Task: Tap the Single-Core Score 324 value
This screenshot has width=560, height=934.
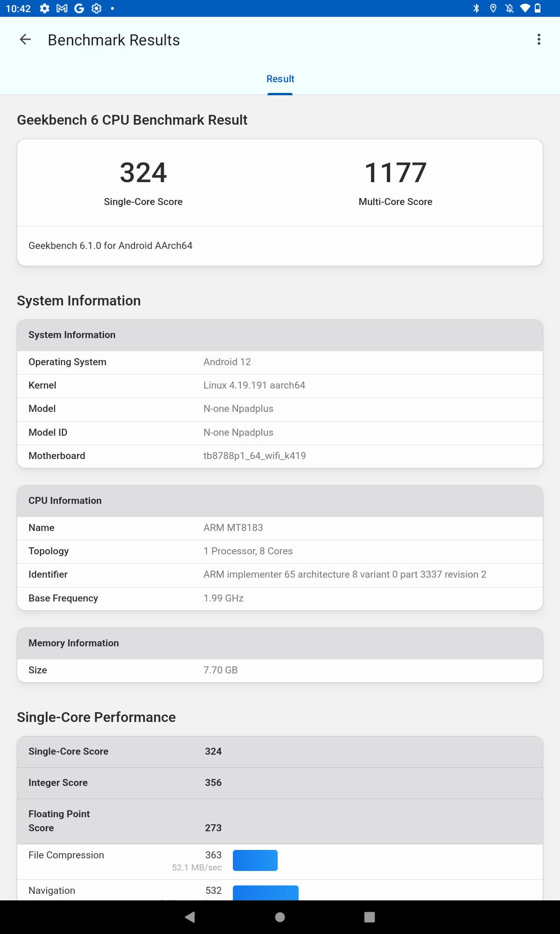Action: [143, 173]
